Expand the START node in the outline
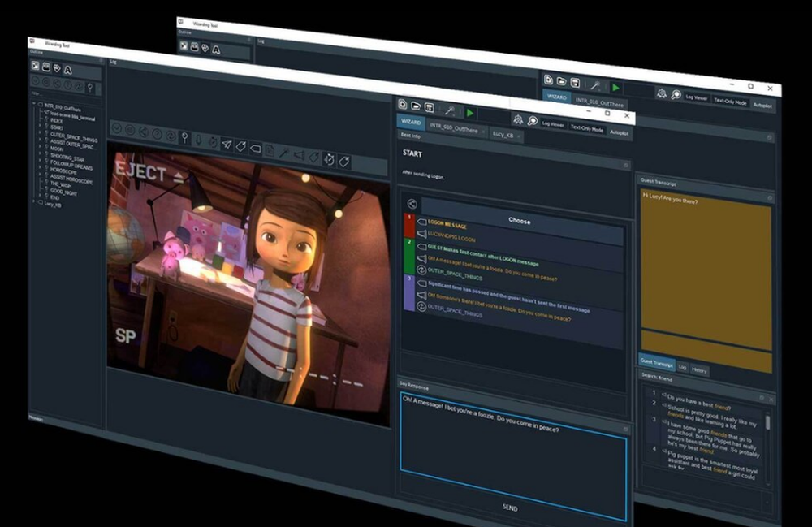 (40, 125)
